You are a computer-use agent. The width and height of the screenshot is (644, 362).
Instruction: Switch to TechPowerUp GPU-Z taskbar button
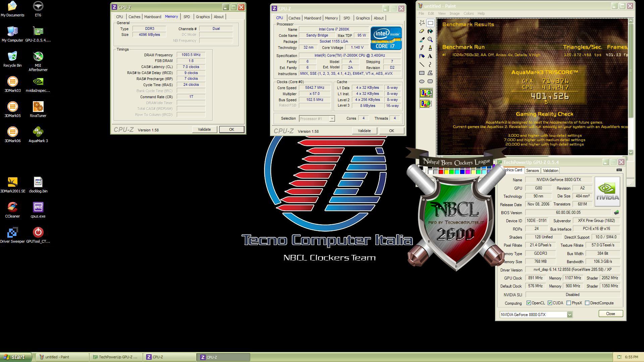116,357
